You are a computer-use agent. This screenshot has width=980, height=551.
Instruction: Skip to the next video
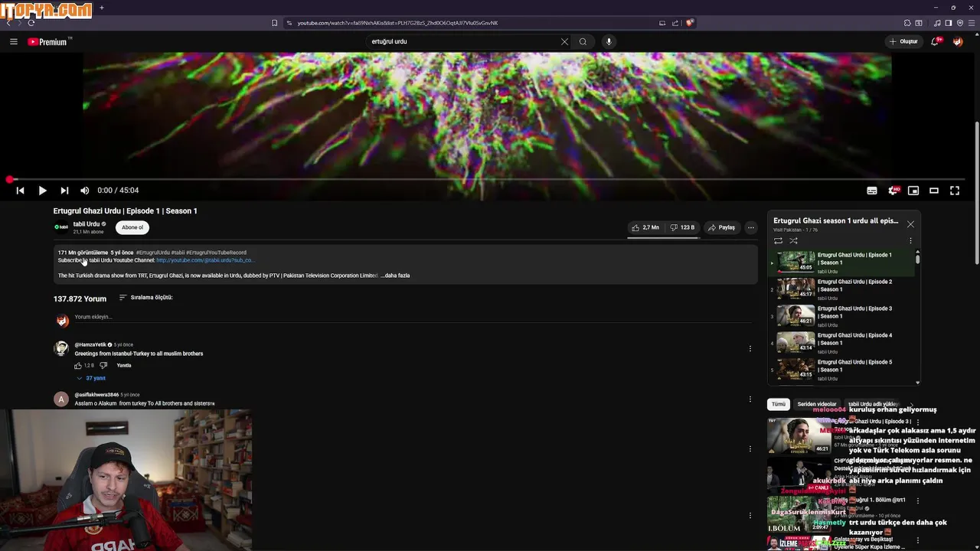tap(64, 191)
